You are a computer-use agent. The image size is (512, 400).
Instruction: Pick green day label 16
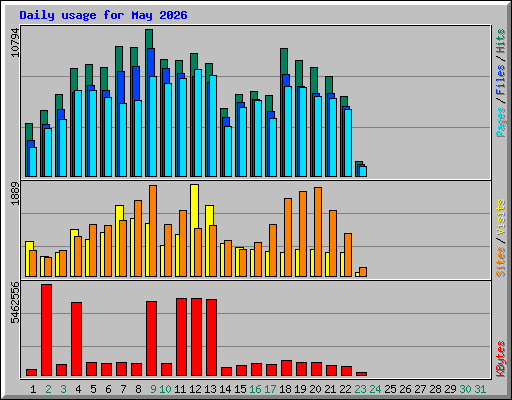click(255, 389)
